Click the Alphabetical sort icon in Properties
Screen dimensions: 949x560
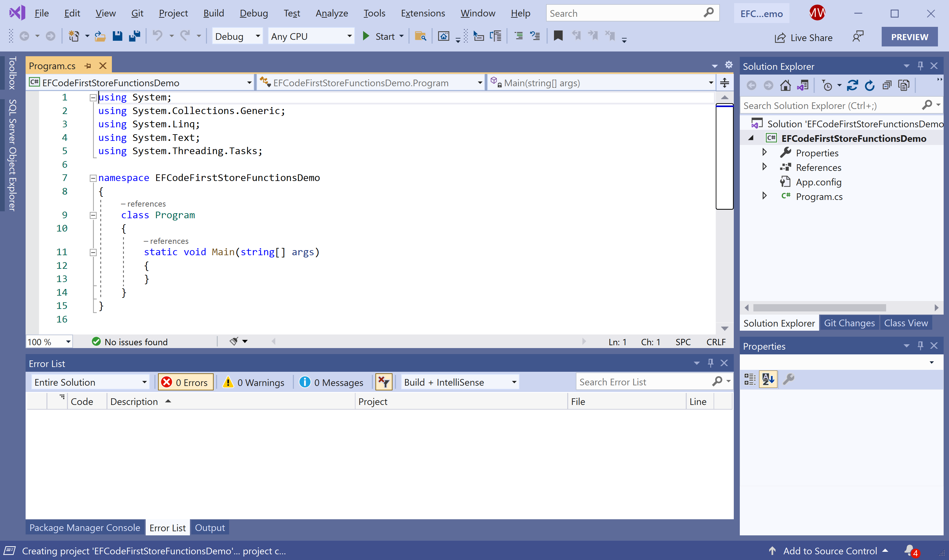768,379
